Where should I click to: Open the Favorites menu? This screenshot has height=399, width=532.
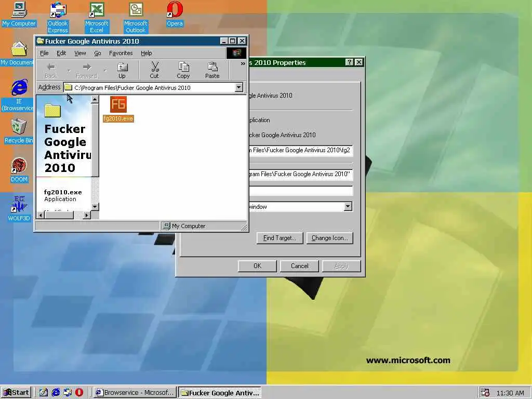click(x=121, y=54)
